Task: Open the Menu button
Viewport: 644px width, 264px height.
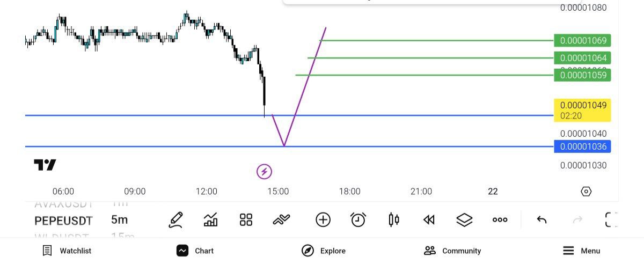Action: (582, 251)
